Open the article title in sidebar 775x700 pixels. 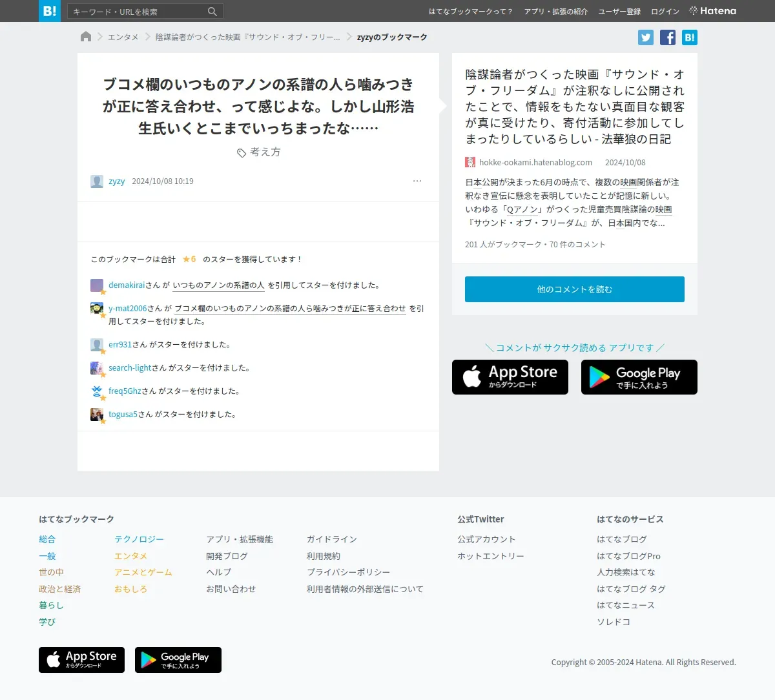(x=575, y=107)
